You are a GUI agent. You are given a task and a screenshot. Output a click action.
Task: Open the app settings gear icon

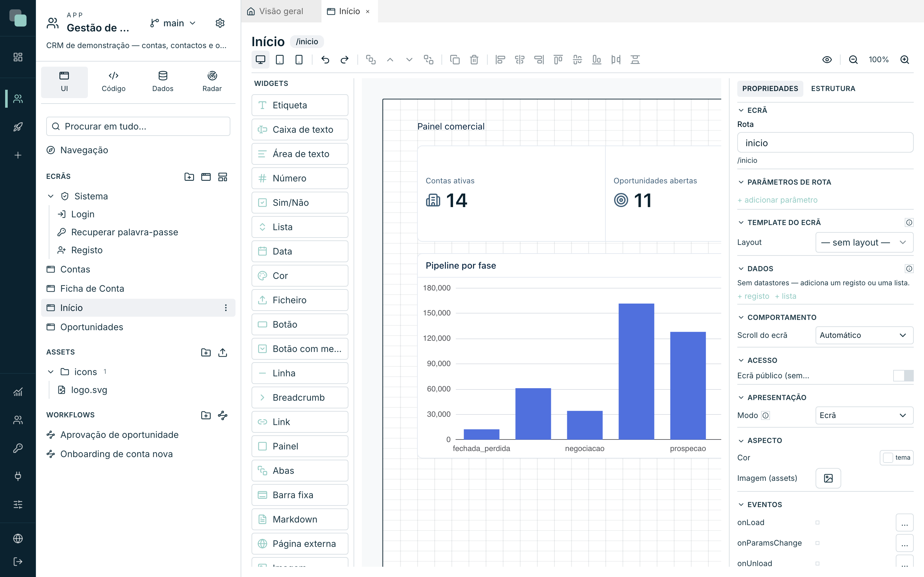220,23
